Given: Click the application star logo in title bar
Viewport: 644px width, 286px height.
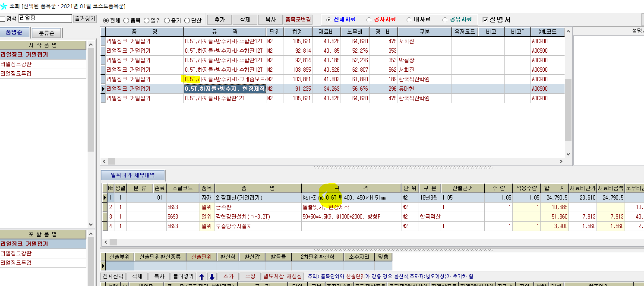Looking at the screenshot, I should coord(4,6).
